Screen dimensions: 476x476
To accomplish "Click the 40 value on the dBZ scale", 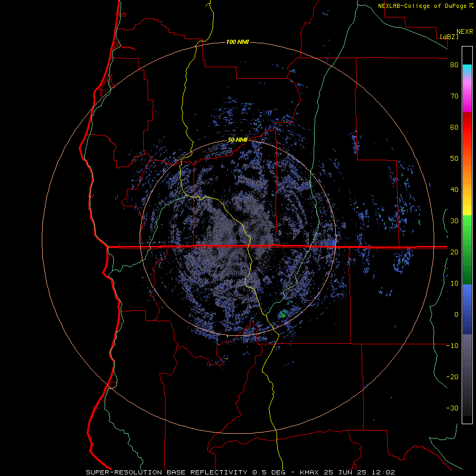I will tap(454, 190).
